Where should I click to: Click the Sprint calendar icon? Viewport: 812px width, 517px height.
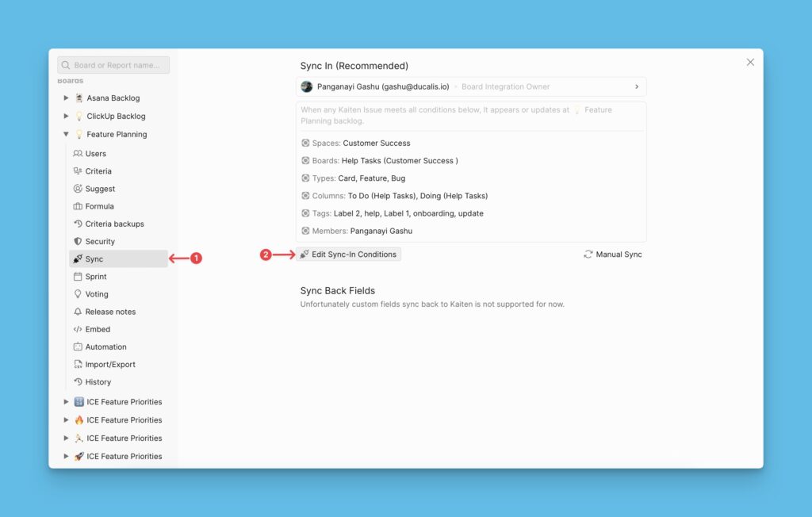coord(78,277)
